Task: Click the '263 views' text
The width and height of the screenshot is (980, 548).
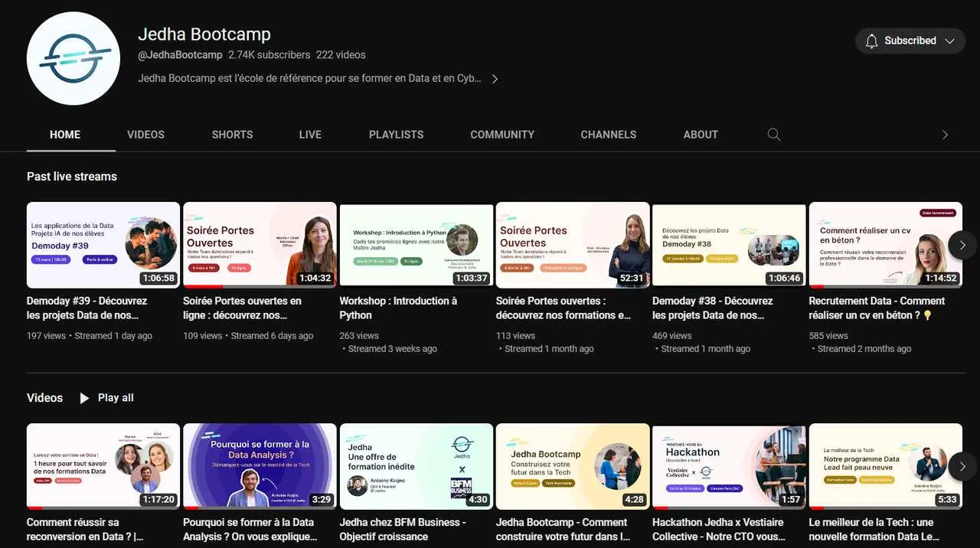Action: coord(359,336)
